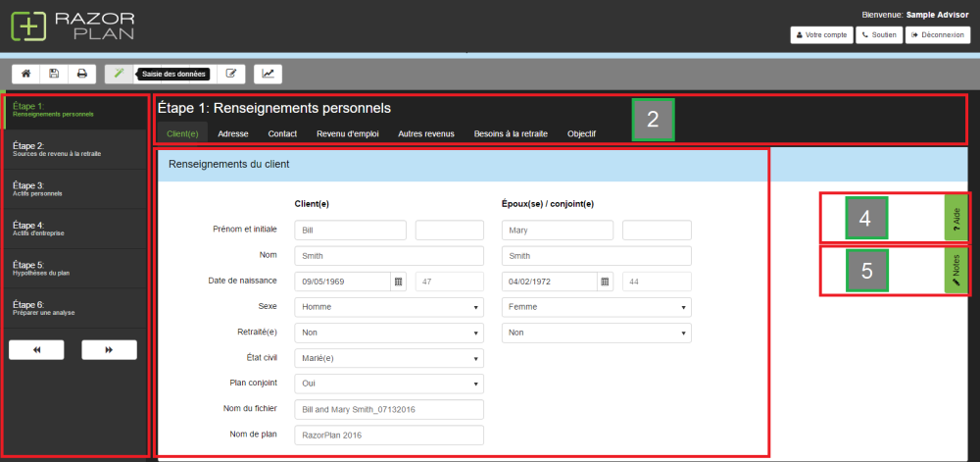
Task: Click the client's middle initial field
Action: (x=450, y=231)
